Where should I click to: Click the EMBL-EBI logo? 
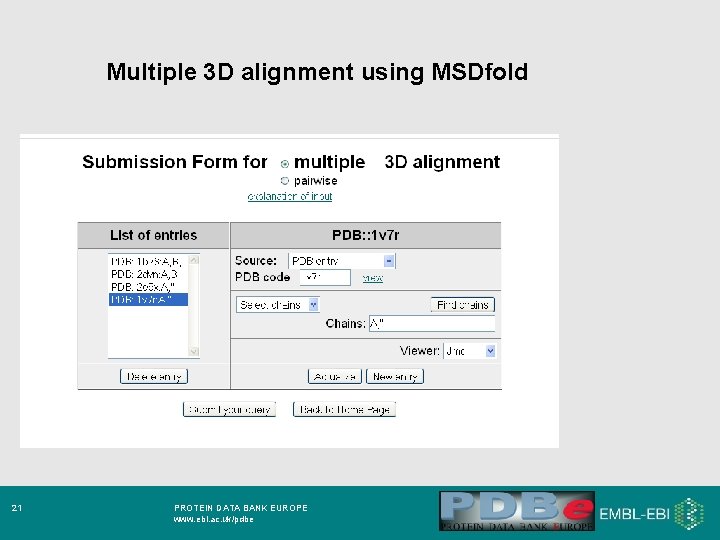[651, 513]
